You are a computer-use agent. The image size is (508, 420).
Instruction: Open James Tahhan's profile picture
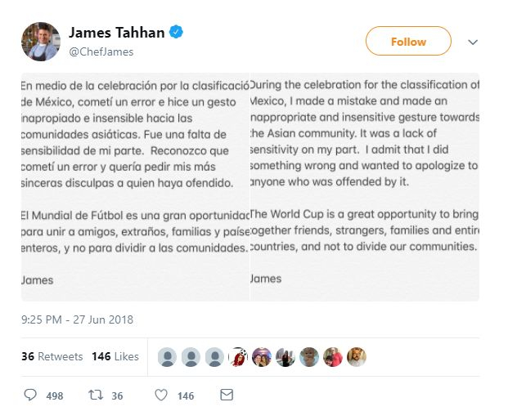[x=40, y=42]
